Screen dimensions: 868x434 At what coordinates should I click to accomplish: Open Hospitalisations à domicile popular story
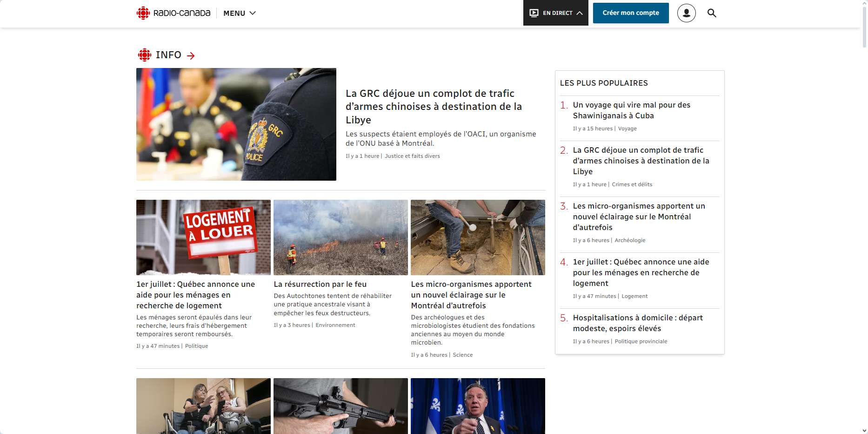coord(637,323)
